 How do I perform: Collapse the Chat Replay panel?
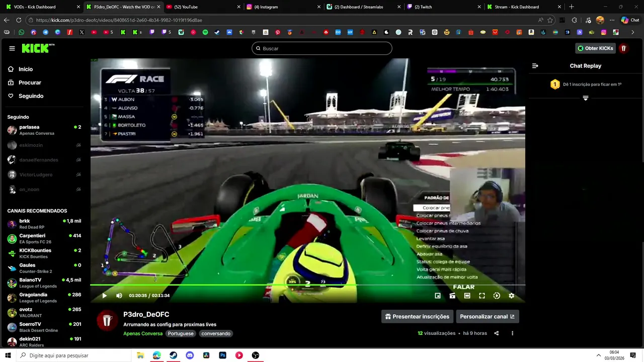tap(535, 66)
